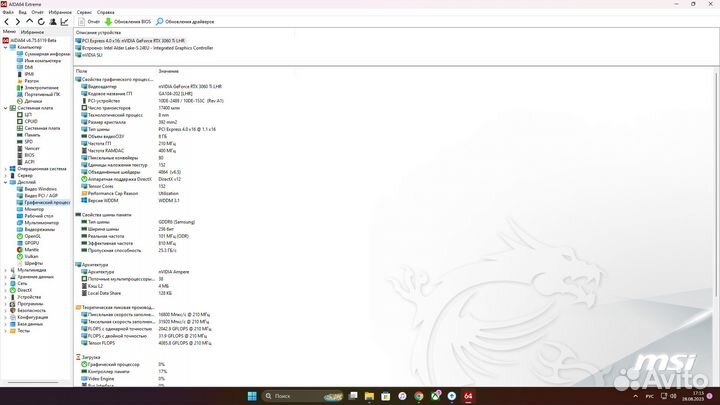Open the Датчики tree item
The image size is (720, 405).
click(29, 101)
